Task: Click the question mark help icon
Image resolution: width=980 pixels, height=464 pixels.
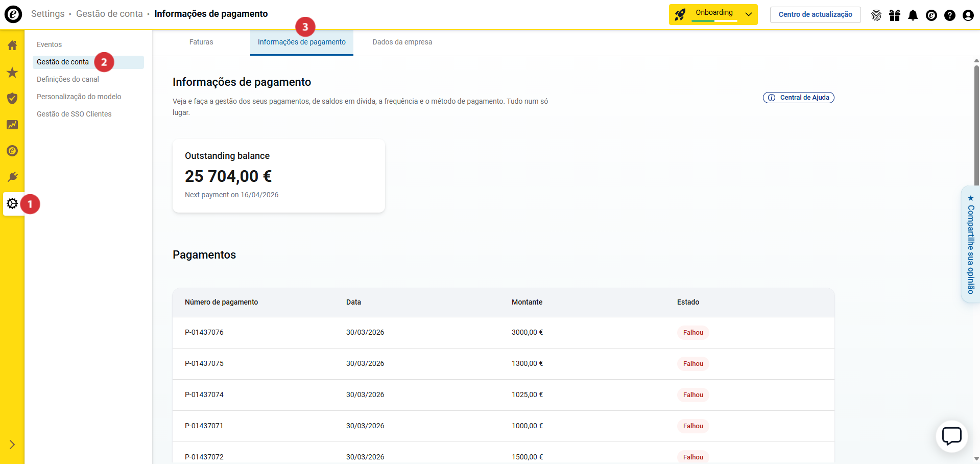Action: click(x=949, y=15)
